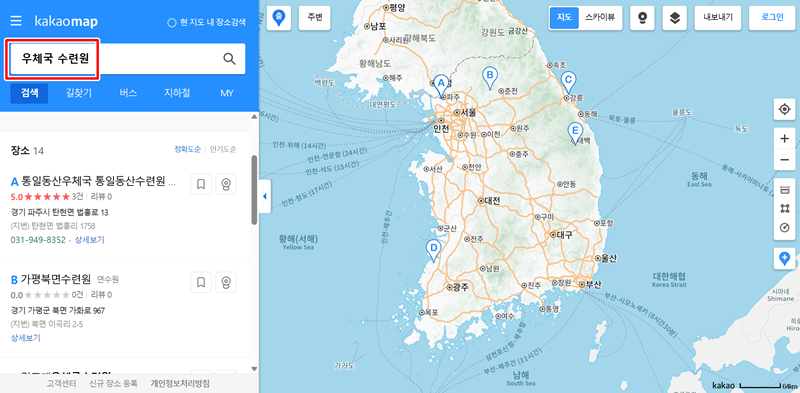Click map marker B near 춘천
This screenshot has height=393, width=800.
[490, 78]
